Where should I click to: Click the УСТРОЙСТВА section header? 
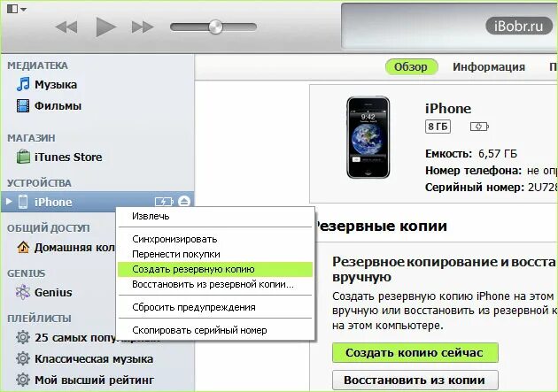pos(40,183)
